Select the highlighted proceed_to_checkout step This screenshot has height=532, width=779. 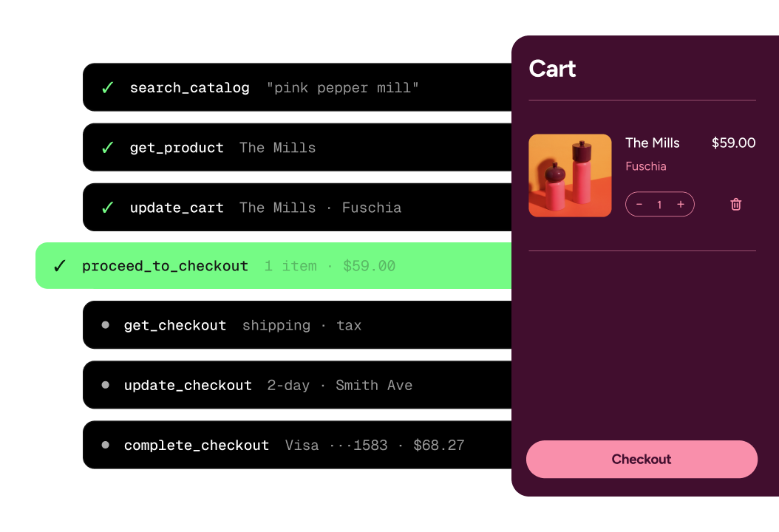click(273, 266)
